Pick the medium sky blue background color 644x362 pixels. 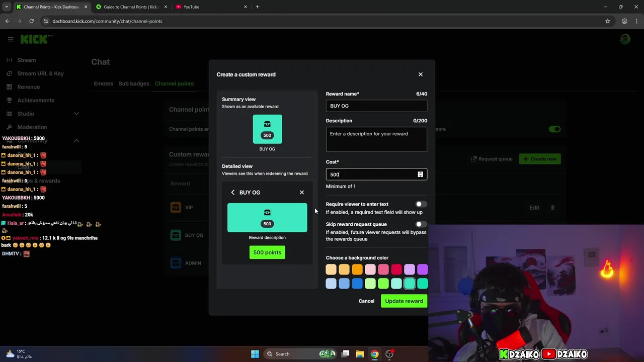pyautogui.click(x=344, y=284)
